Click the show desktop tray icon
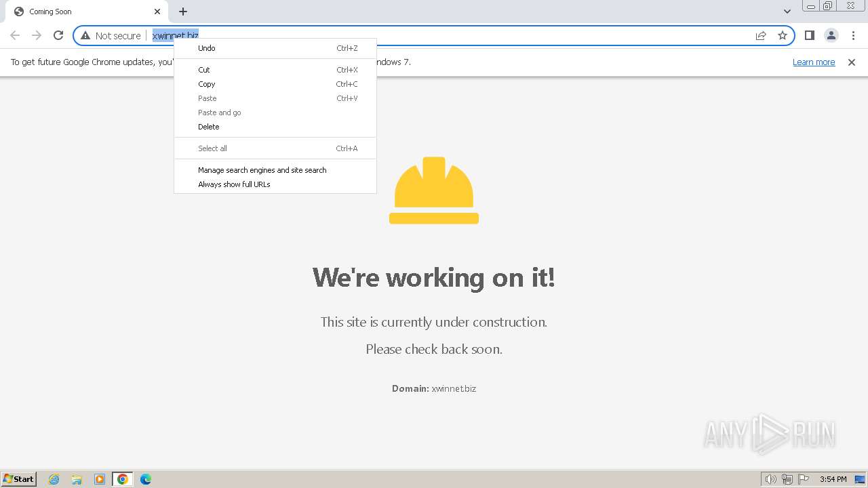Viewport: 868px width, 488px height. pyautogui.click(x=860, y=479)
